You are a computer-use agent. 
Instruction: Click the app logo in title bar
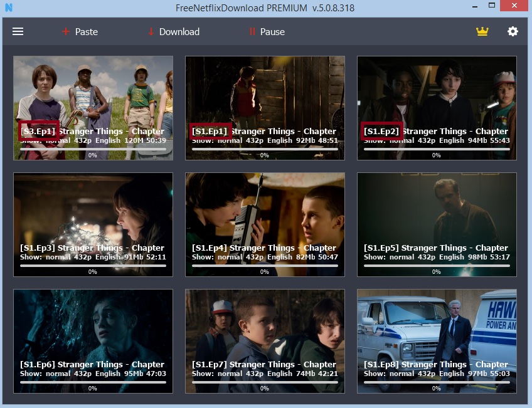coord(9,7)
